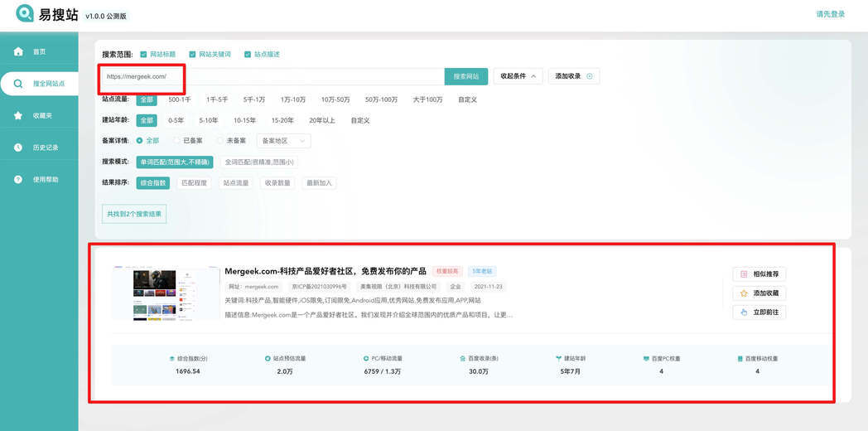
Task: Select 自定义 for 站点流量
Action: pyautogui.click(x=468, y=99)
